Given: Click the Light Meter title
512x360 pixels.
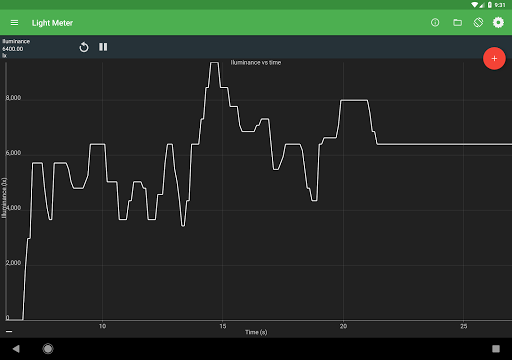Looking at the screenshot, I should (52, 23).
